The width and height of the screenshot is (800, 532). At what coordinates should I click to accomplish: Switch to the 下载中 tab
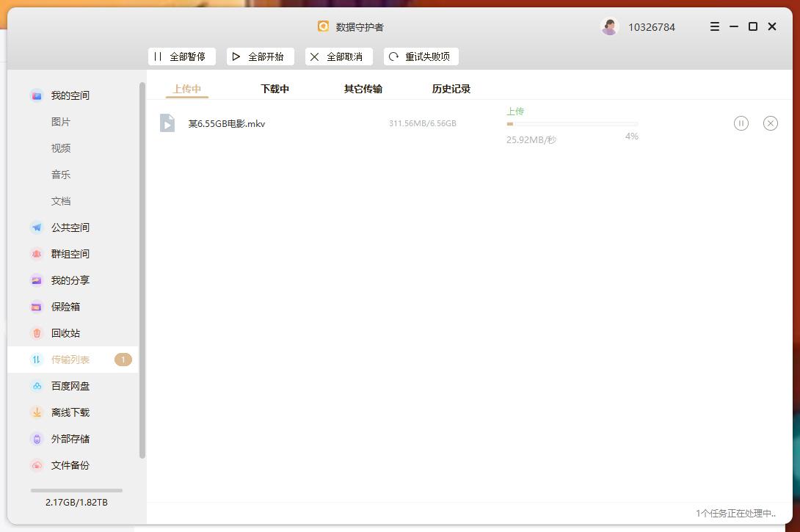pos(275,88)
